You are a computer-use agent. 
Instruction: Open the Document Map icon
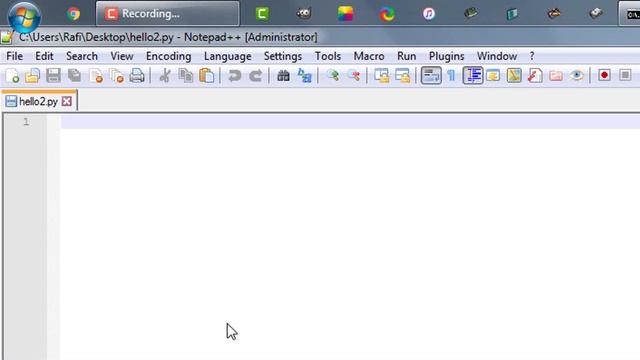(514, 76)
